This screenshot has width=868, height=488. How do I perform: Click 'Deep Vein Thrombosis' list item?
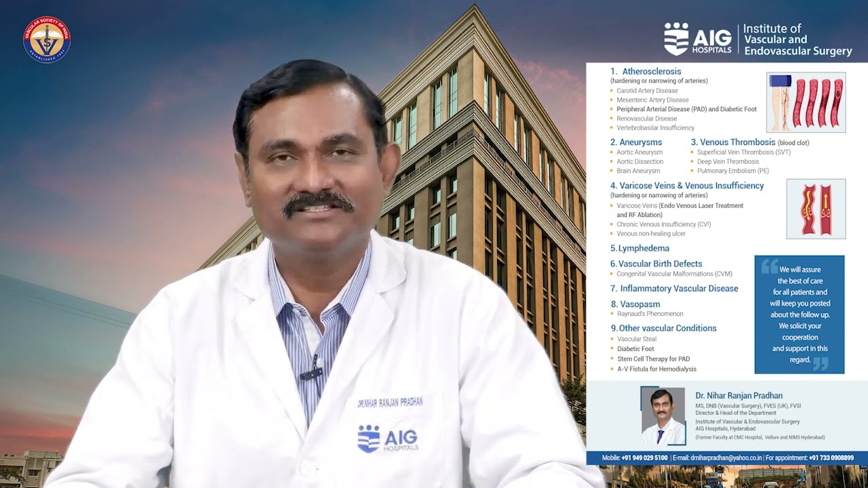[728, 161]
